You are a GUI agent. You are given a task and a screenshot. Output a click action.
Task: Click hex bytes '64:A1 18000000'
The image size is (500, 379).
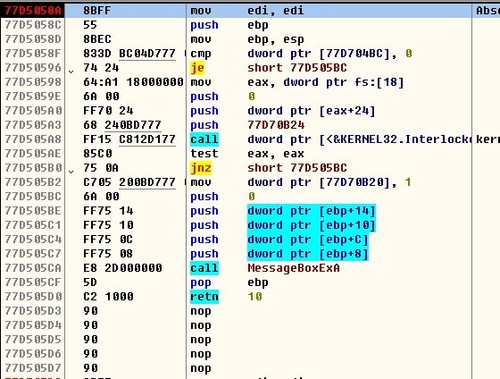(x=133, y=82)
